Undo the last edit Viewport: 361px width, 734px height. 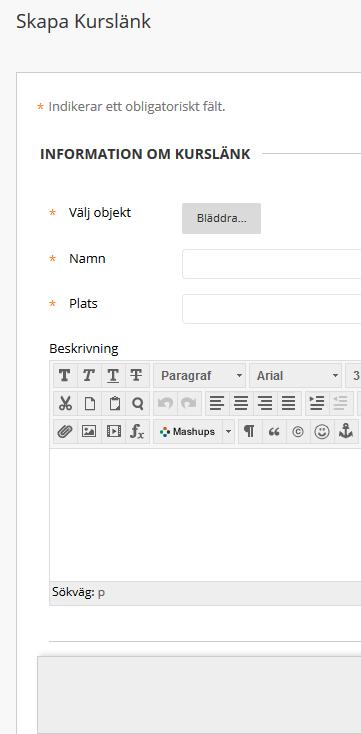pos(165,404)
